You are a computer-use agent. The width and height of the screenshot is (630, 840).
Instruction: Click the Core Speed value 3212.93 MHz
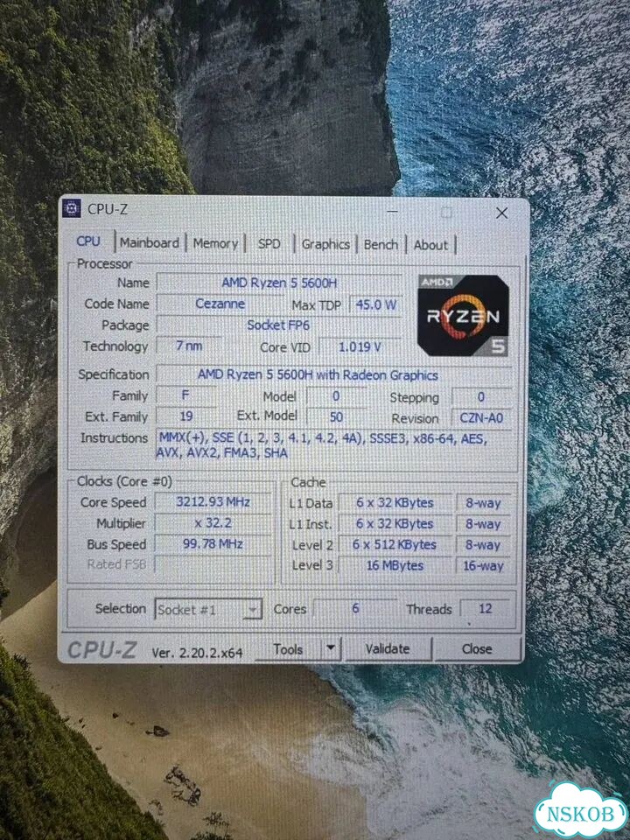(x=213, y=502)
